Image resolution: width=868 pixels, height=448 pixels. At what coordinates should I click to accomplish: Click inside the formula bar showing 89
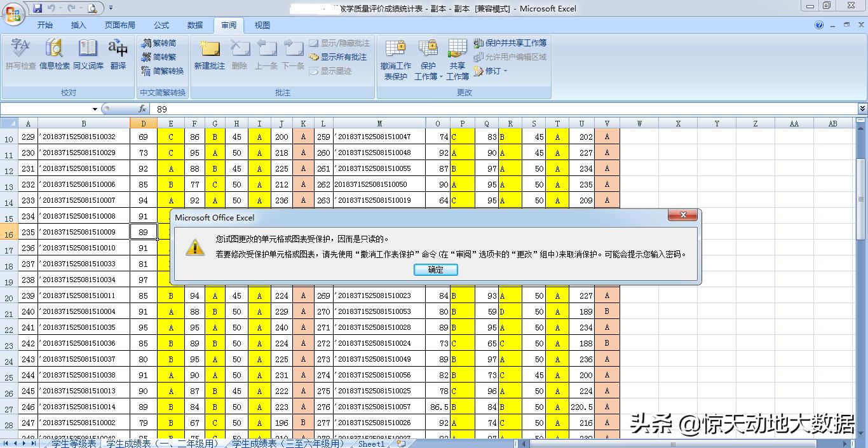click(445, 109)
